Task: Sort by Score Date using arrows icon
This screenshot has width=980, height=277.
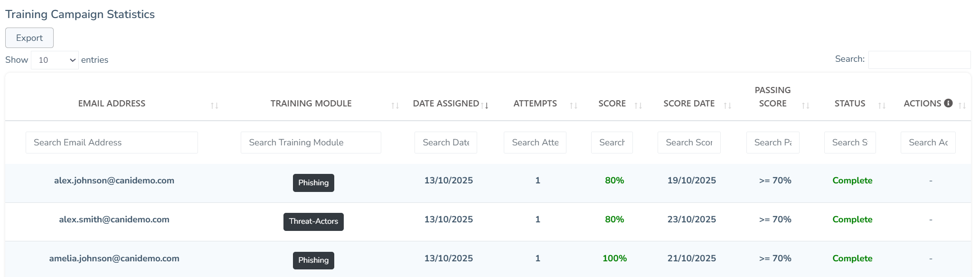Action: [727, 105]
